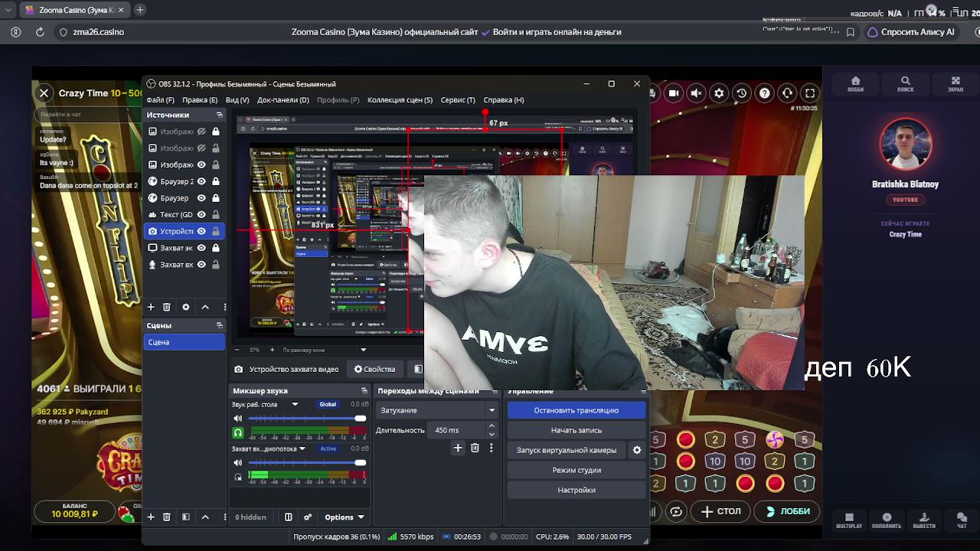Screen dimensions: 980x551
Task: Pop out the Источники dock panel
Action: coord(220,115)
